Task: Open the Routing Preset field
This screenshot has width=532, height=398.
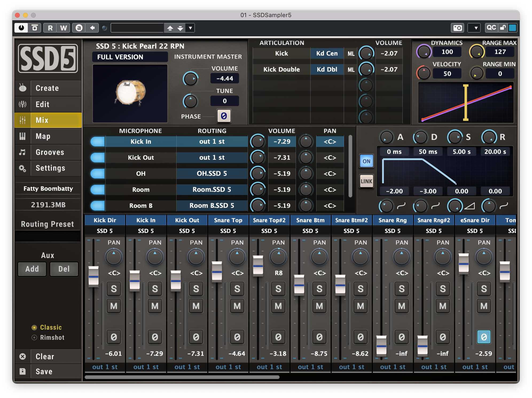Action: 48,236
